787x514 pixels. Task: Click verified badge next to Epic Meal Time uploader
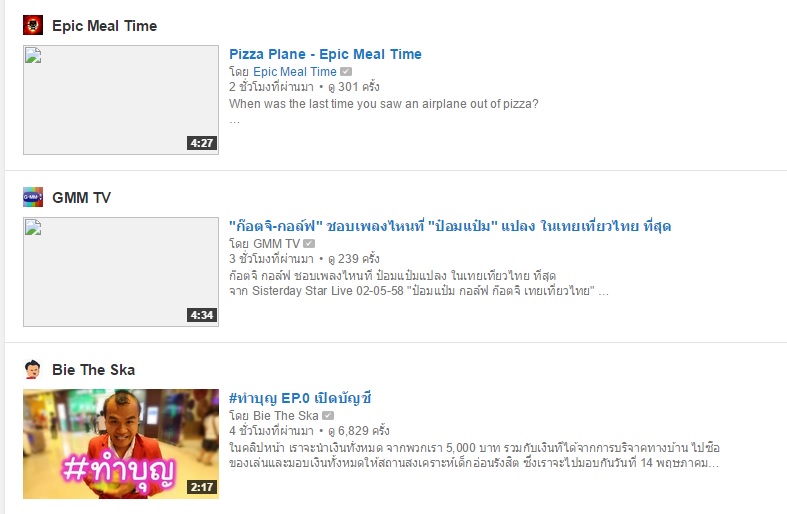point(346,72)
